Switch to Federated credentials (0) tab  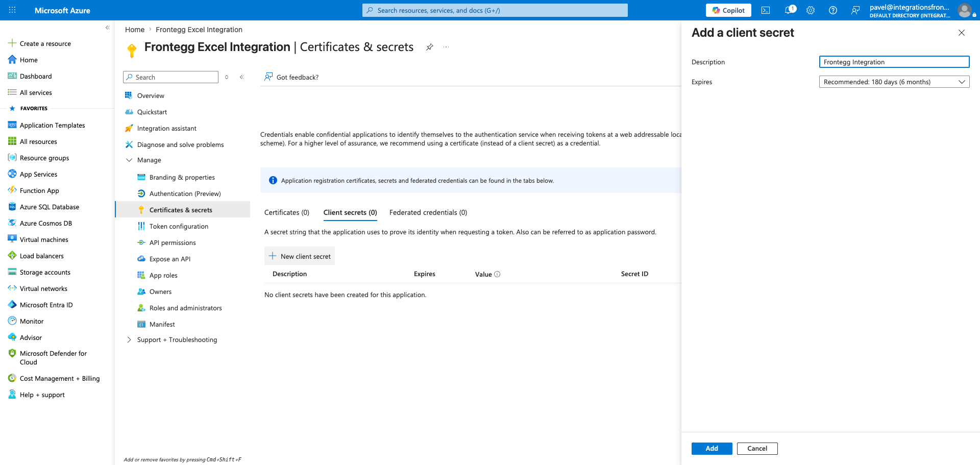(428, 212)
